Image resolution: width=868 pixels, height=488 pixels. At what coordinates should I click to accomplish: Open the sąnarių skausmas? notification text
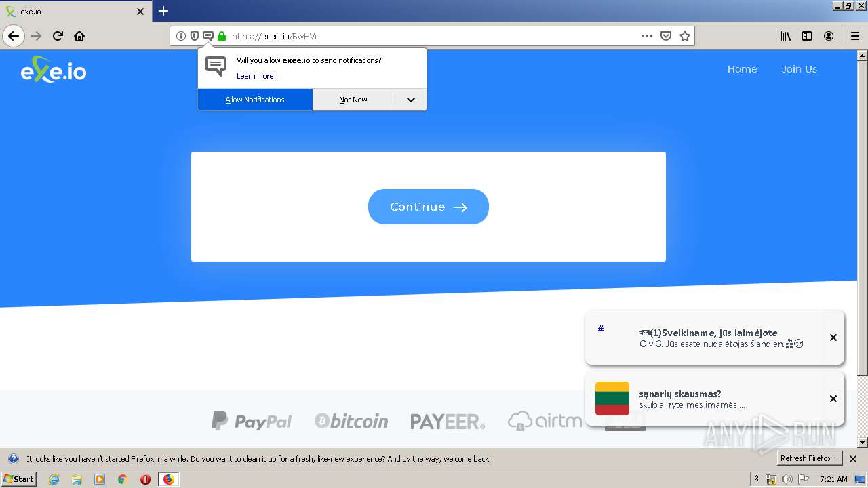[x=680, y=394]
